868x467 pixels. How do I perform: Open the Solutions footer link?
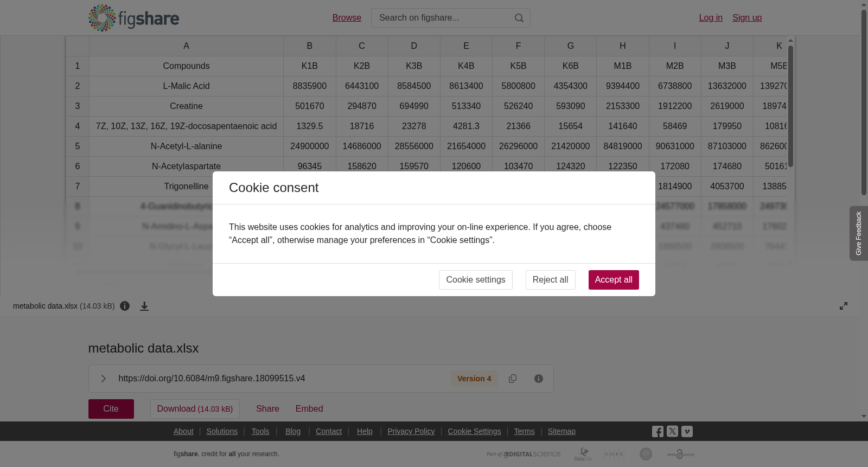click(x=222, y=431)
